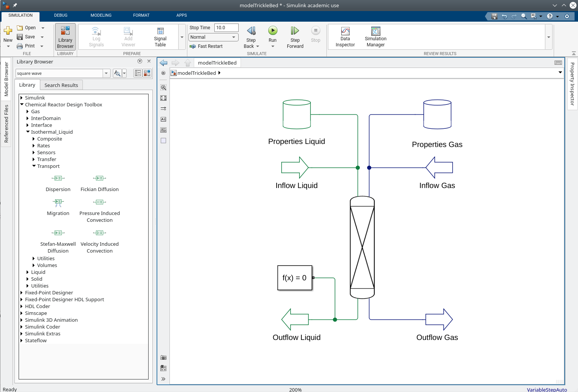Toggle the Library Browser button

[65, 37]
